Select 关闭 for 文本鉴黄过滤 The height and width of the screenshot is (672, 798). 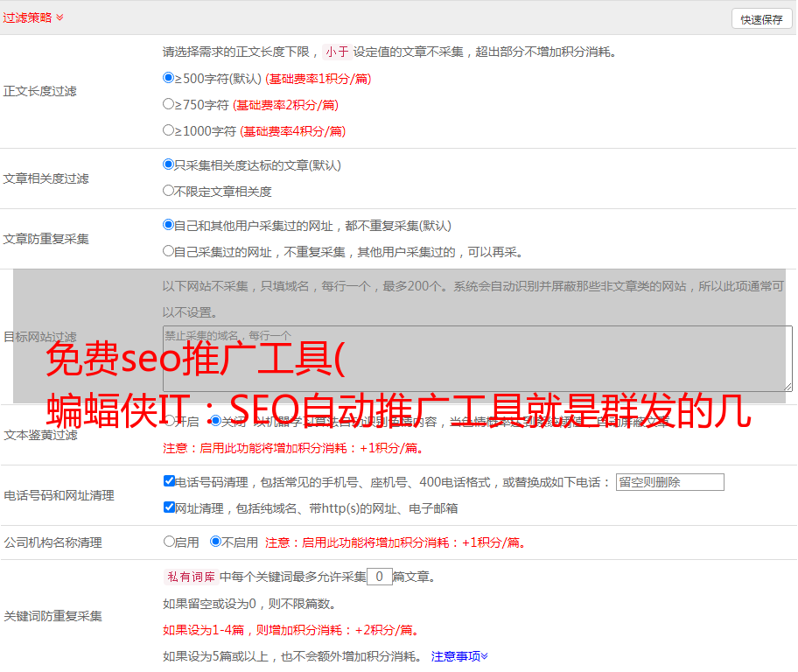[x=216, y=421]
